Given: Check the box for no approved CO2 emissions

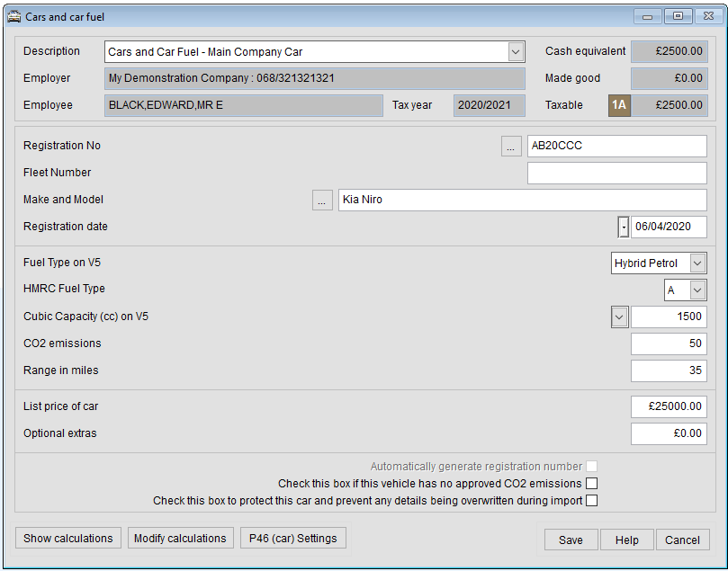Looking at the screenshot, I should 590,483.
